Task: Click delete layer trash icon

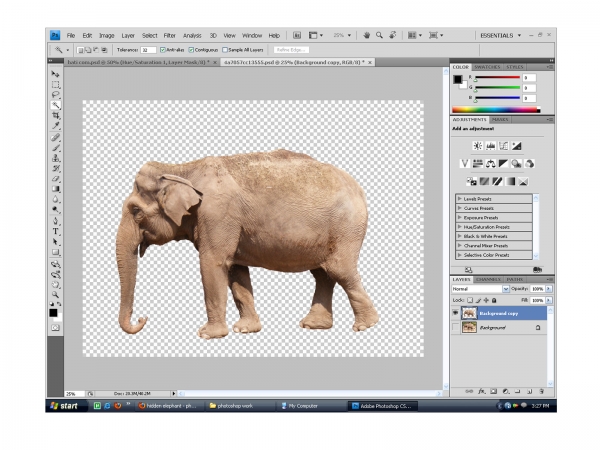Action: pos(541,391)
